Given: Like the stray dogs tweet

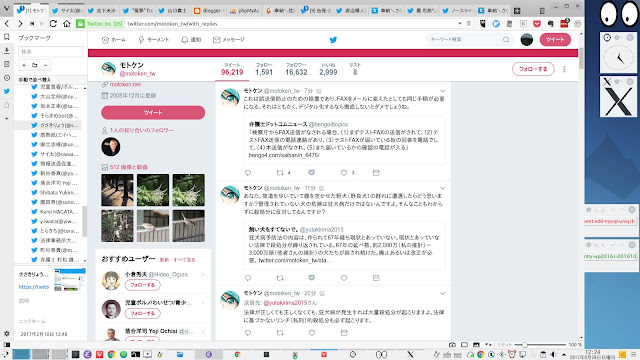Looking at the screenshot, I should click(x=344, y=278).
